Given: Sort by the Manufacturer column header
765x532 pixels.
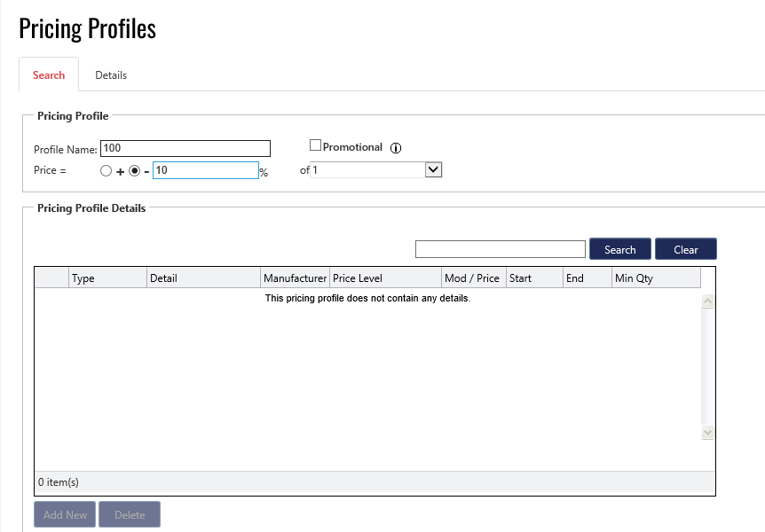Looking at the screenshot, I should [x=295, y=278].
